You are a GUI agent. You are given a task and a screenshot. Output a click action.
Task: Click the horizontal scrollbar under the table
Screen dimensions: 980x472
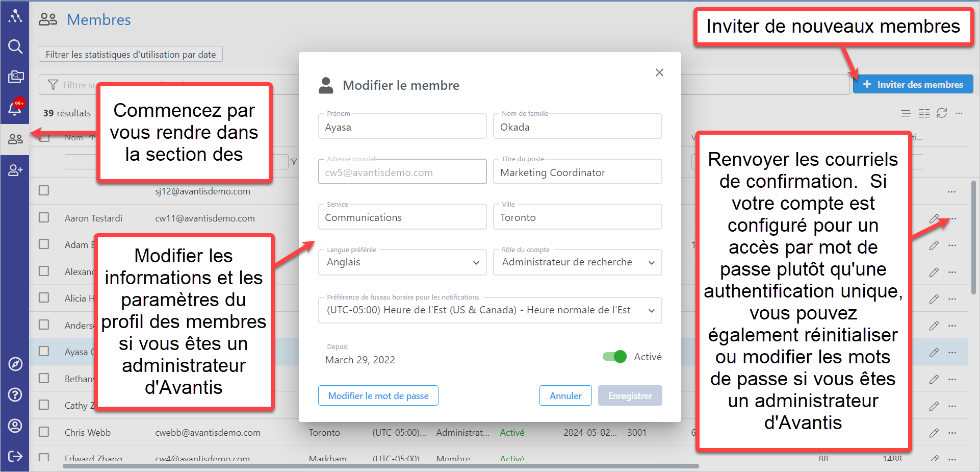[x=381, y=466]
